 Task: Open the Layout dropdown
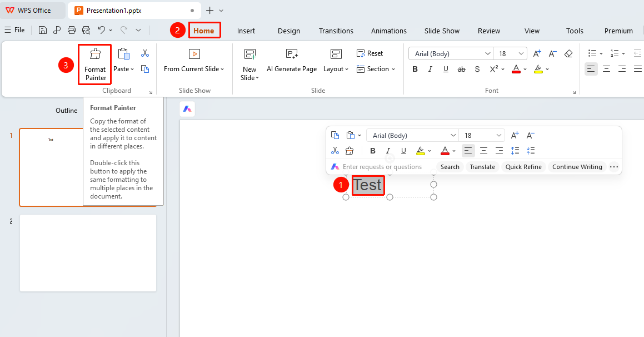336,61
